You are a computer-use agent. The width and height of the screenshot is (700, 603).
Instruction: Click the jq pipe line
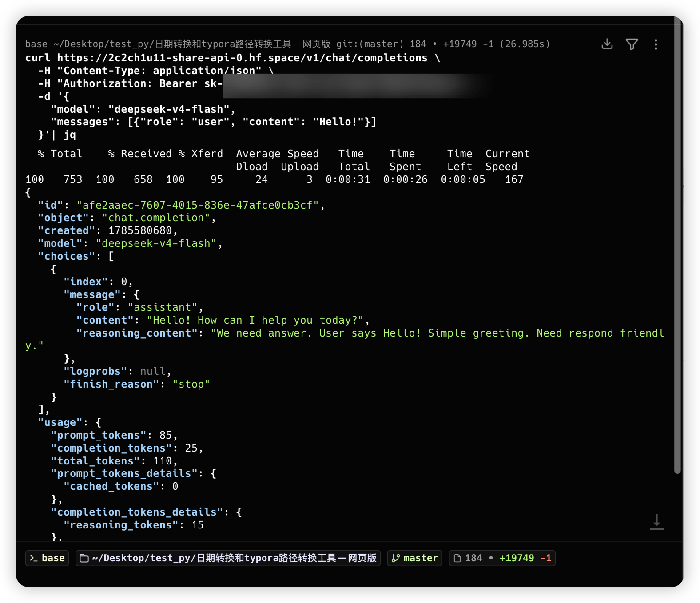click(57, 135)
